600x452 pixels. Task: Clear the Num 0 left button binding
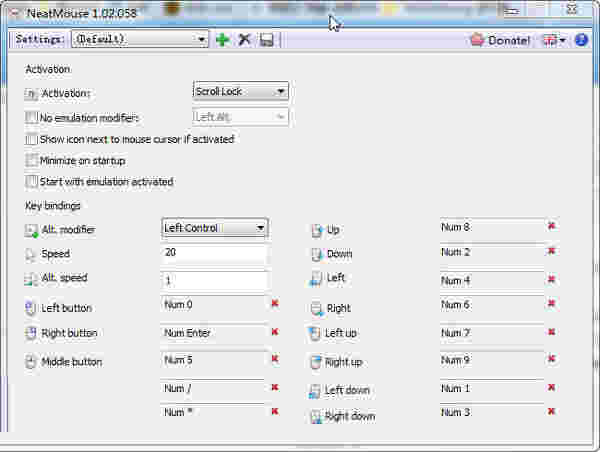click(x=274, y=304)
